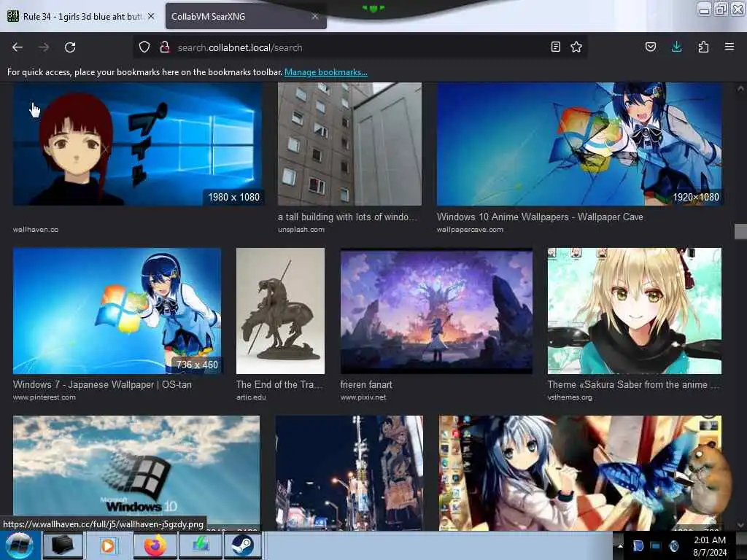Viewport: 747px width, 560px height.
Task: Click 'Windows 10 Anime Wallpapers - Wallpaper Cave' title
Action: [x=540, y=217]
